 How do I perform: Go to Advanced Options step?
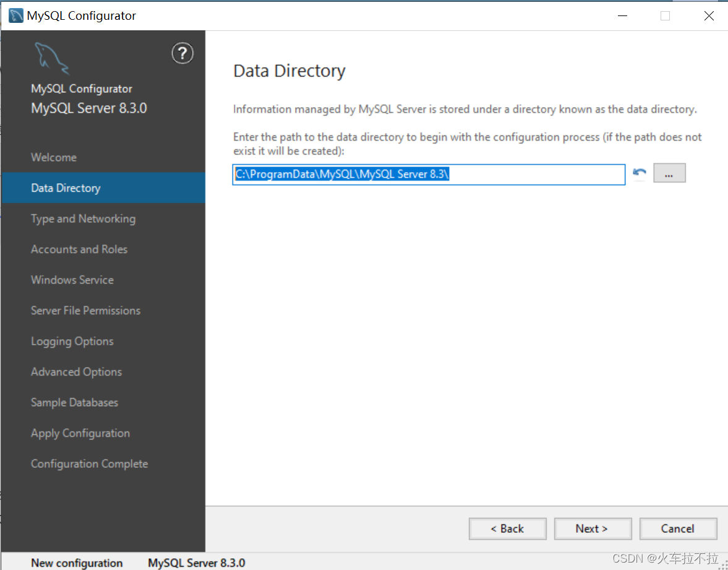(x=103, y=371)
